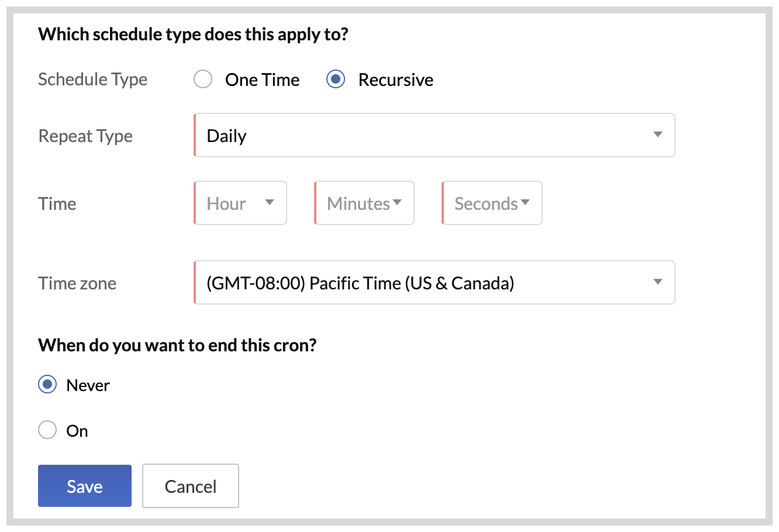Expand the Seconds selector
Image resolution: width=779 pixels, height=532 pixels.
point(491,203)
